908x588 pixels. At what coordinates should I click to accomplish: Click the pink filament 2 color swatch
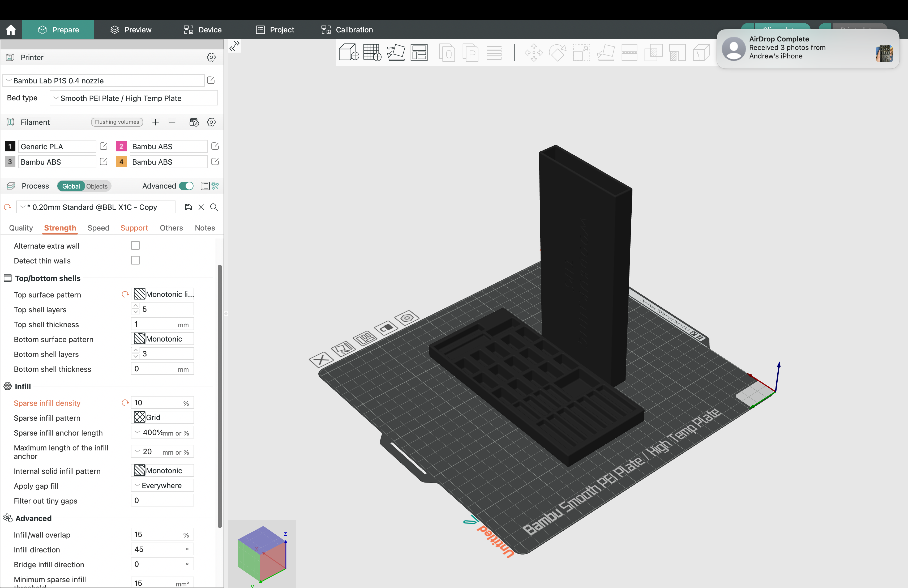pos(121,146)
